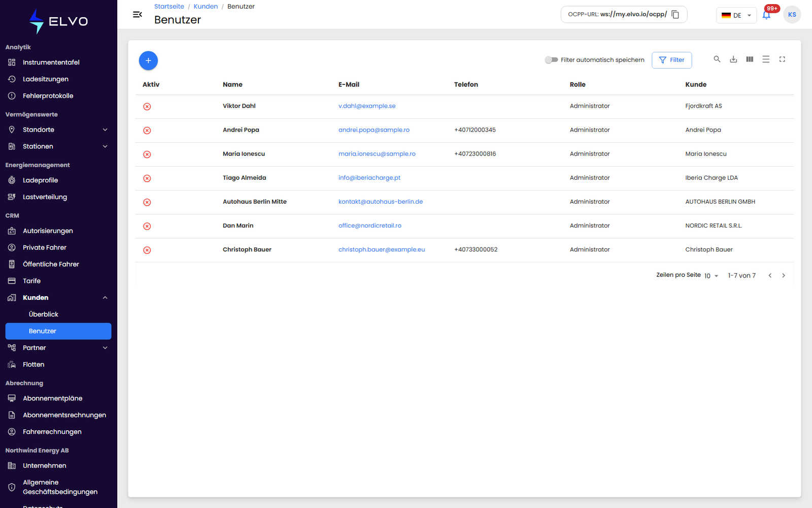Screen dimensions: 812x508
Task: Select Überblick under Kunden
Action: point(58,314)
